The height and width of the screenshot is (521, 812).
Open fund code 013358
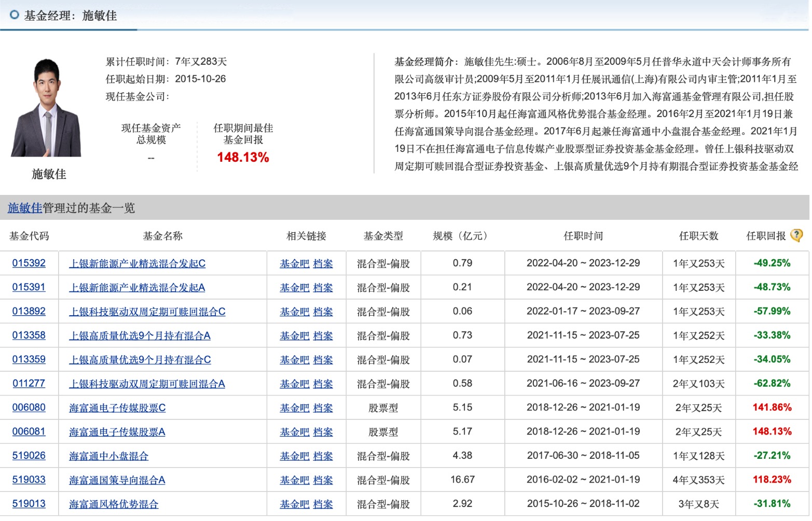click(x=29, y=335)
